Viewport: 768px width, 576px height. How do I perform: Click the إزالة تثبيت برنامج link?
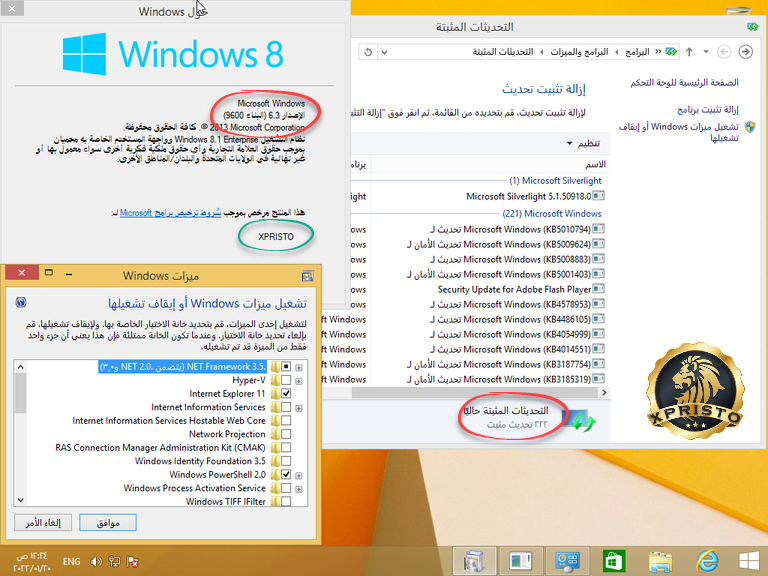coord(708,109)
